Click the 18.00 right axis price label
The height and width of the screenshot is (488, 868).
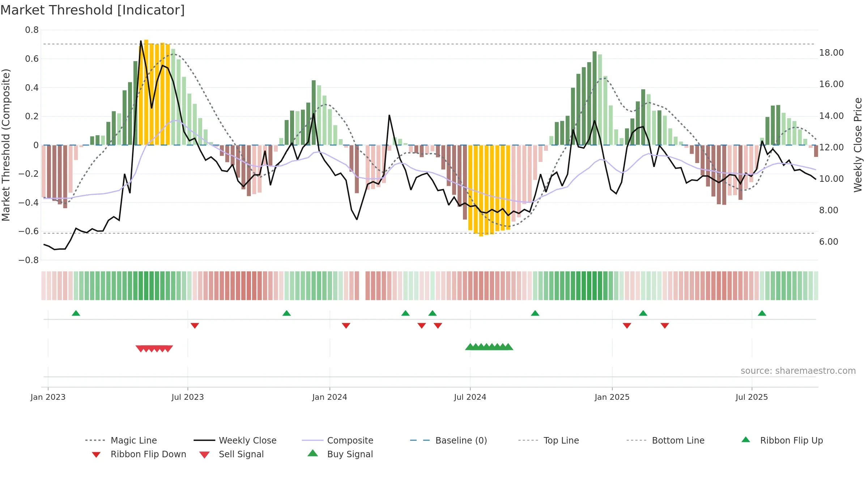click(x=831, y=53)
